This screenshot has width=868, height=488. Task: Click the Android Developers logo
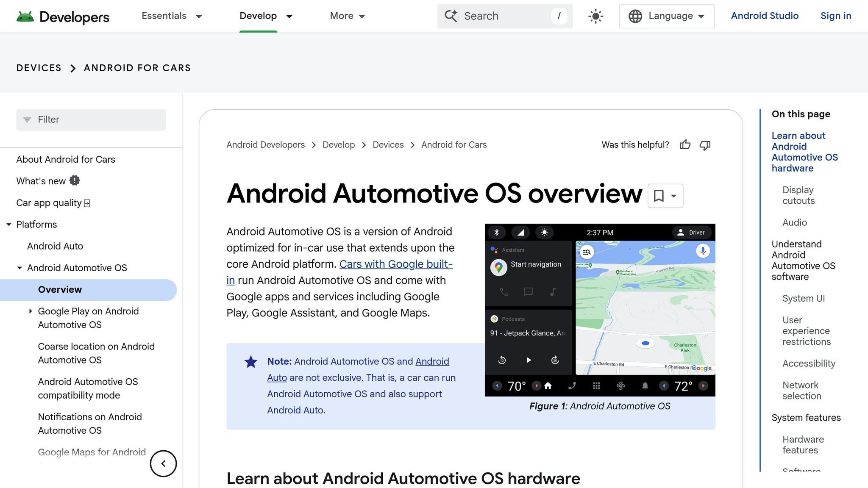(x=63, y=16)
